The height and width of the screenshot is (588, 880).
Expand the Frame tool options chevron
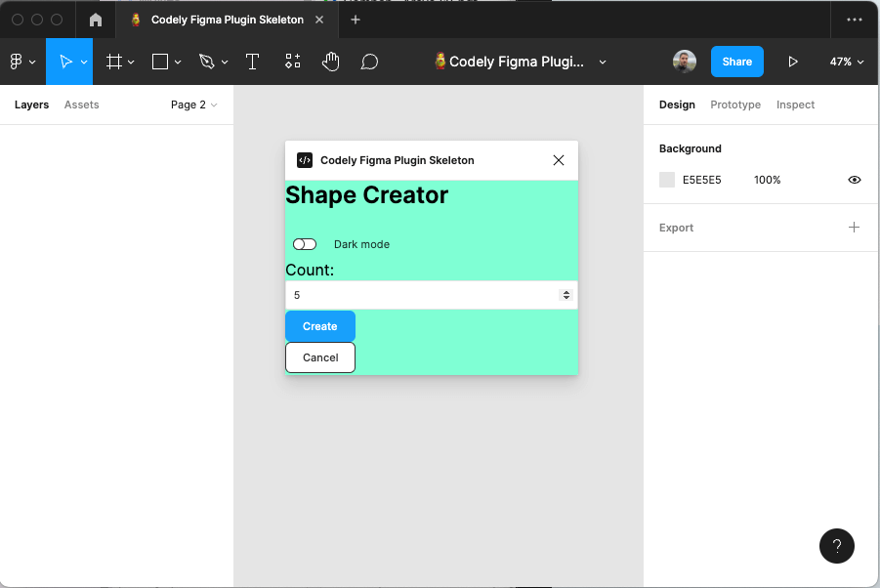[131, 63]
